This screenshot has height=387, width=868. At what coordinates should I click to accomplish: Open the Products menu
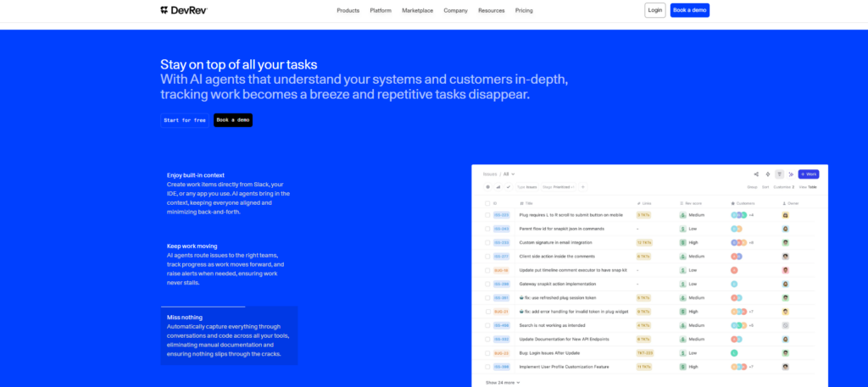coord(348,10)
